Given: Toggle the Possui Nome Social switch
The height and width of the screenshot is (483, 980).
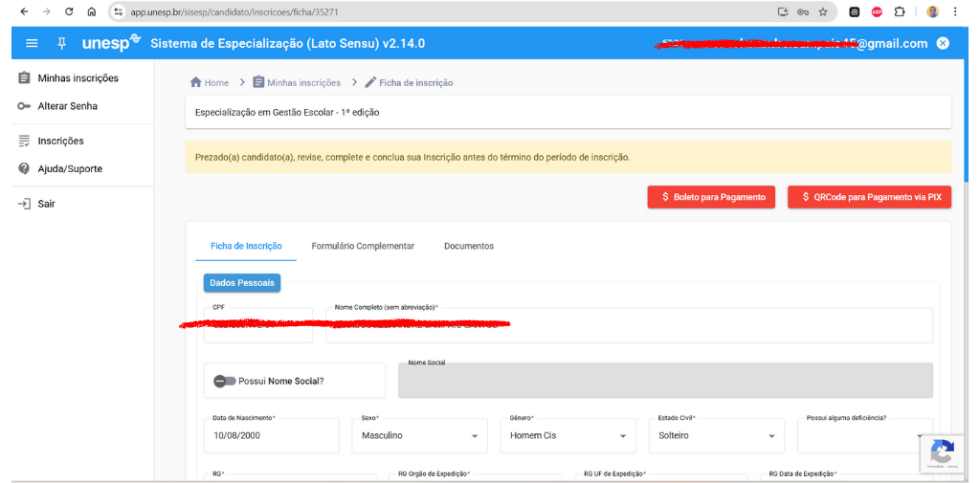Looking at the screenshot, I should pos(225,381).
